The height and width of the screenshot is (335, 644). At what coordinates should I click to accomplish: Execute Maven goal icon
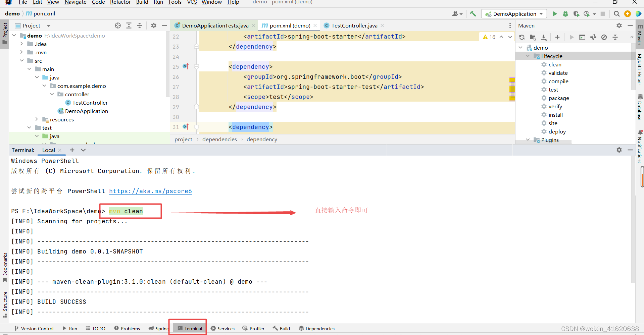(582, 37)
